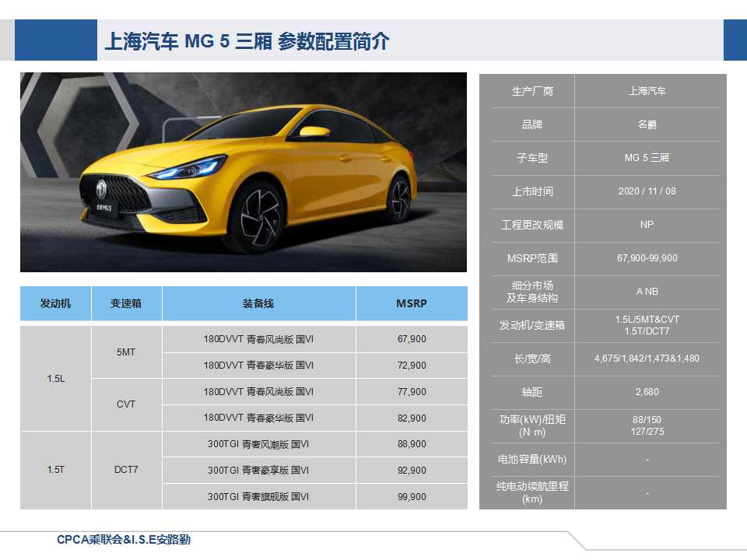The height and width of the screenshot is (560, 747).
Task: Click the "纯电动续航里程(km)" label
Action: pyautogui.click(x=532, y=493)
